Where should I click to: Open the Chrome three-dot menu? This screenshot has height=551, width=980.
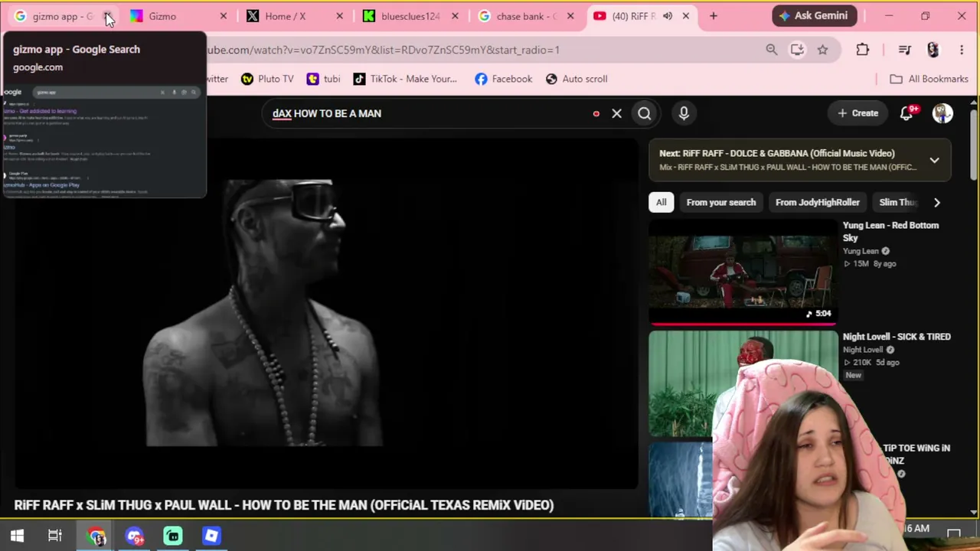pyautogui.click(x=962, y=50)
